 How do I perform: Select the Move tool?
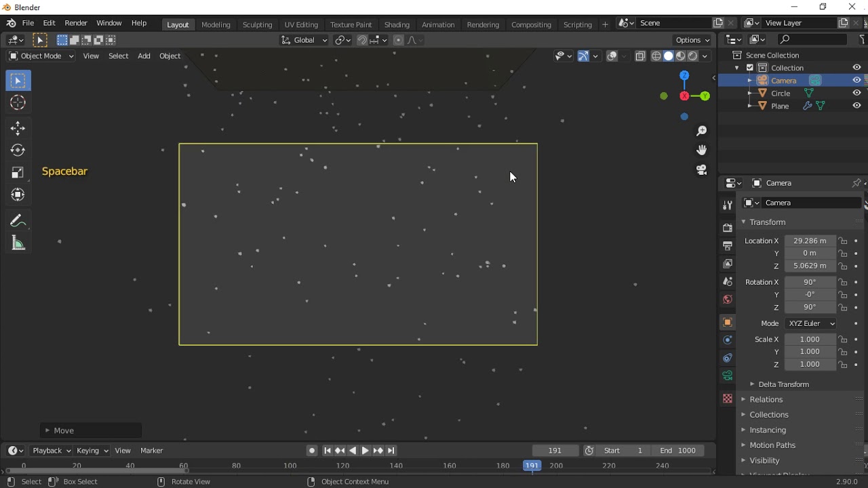tap(18, 128)
